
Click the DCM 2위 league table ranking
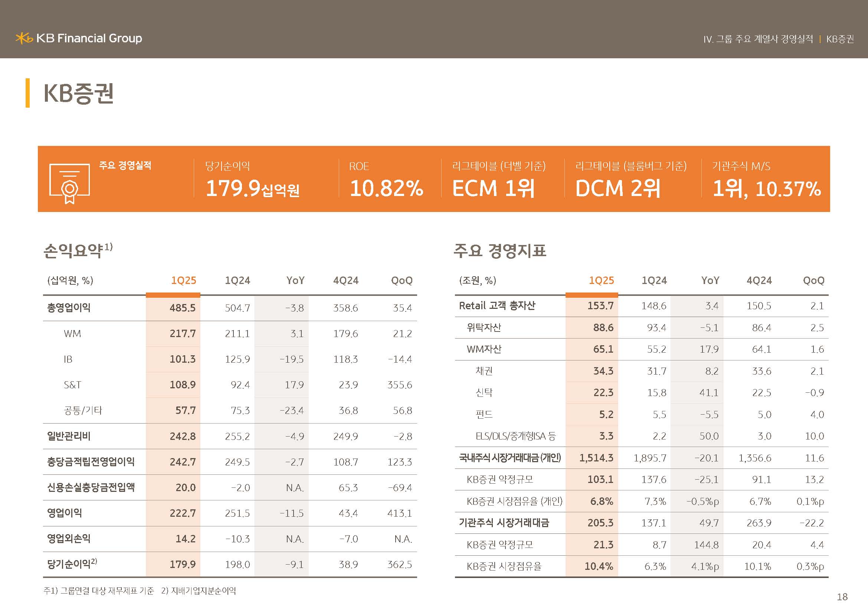tap(618, 188)
